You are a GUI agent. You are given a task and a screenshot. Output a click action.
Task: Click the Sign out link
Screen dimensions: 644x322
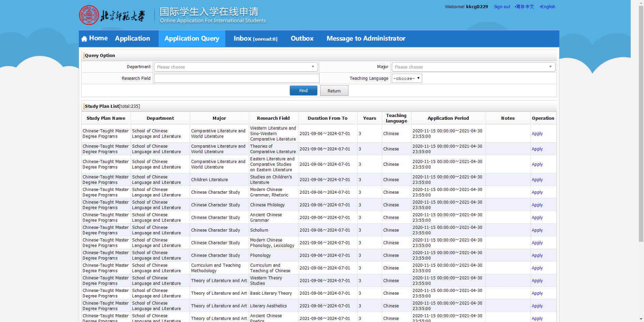[502, 7]
